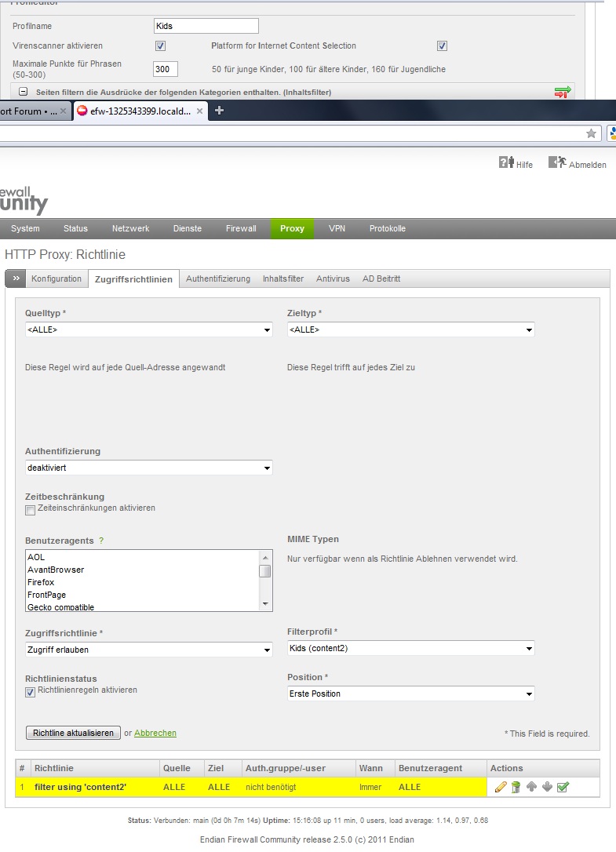Toggle the Richtlinienregeln aktivieren checkbox

tap(31, 692)
